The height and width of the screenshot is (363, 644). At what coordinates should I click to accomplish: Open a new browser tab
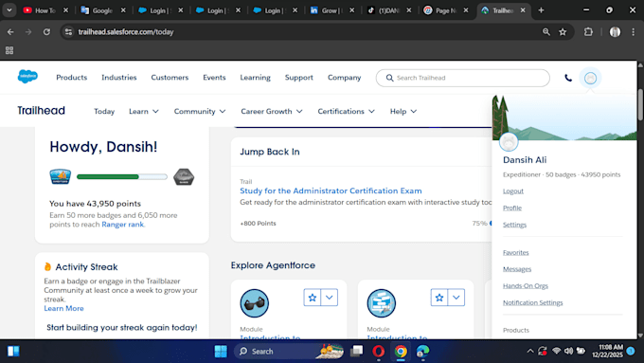pos(541,10)
